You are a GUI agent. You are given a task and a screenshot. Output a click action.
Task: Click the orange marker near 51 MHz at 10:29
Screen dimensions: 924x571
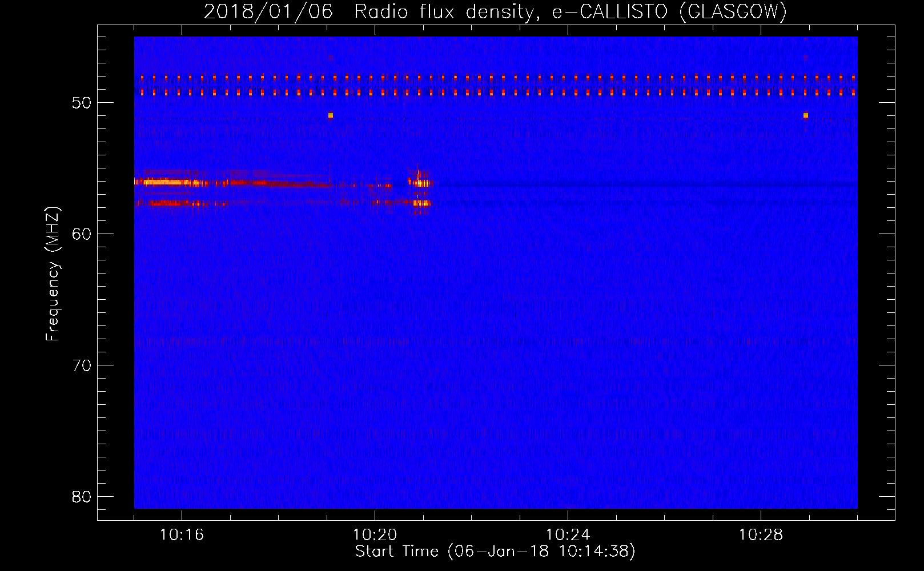click(x=805, y=115)
